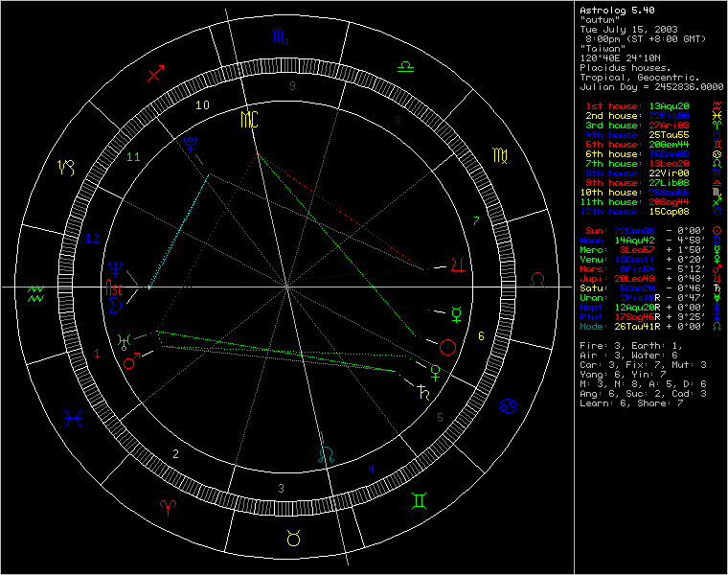The width and height of the screenshot is (728, 575).
Task: Click the date line Tue July 15, 2003
Action: (x=628, y=30)
